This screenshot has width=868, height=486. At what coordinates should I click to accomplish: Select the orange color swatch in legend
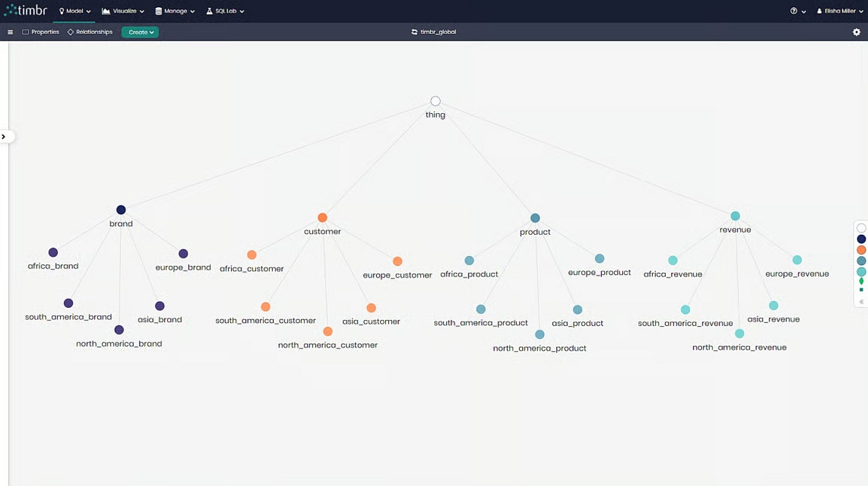point(861,250)
